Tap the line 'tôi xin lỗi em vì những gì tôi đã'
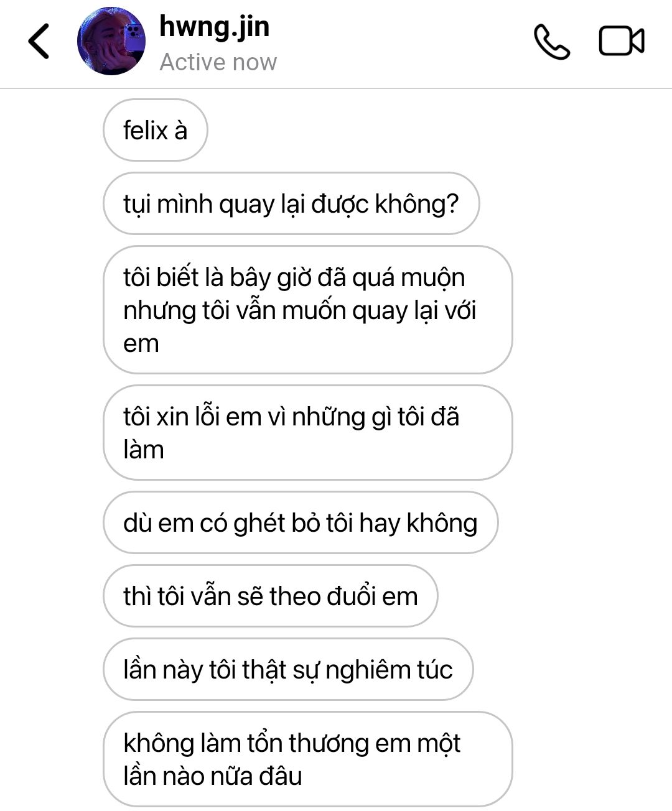 [x=291, y=417]
